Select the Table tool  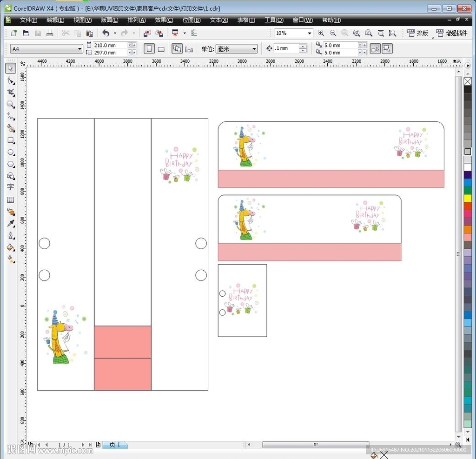click(x=11, y=200)
